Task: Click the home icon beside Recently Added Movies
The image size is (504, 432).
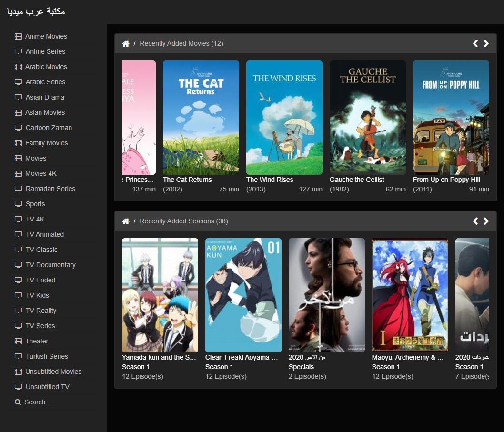Action: (126, 44)
